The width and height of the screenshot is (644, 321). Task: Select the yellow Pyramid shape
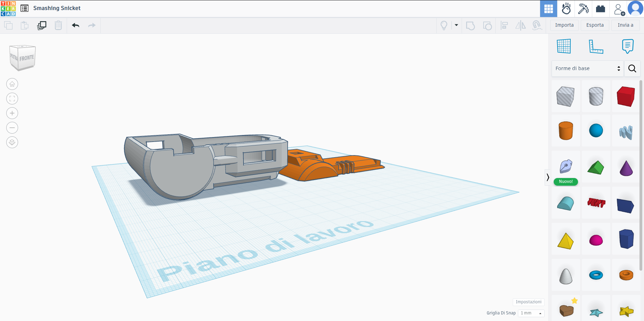pyautogui.click(x=565, y=241)
